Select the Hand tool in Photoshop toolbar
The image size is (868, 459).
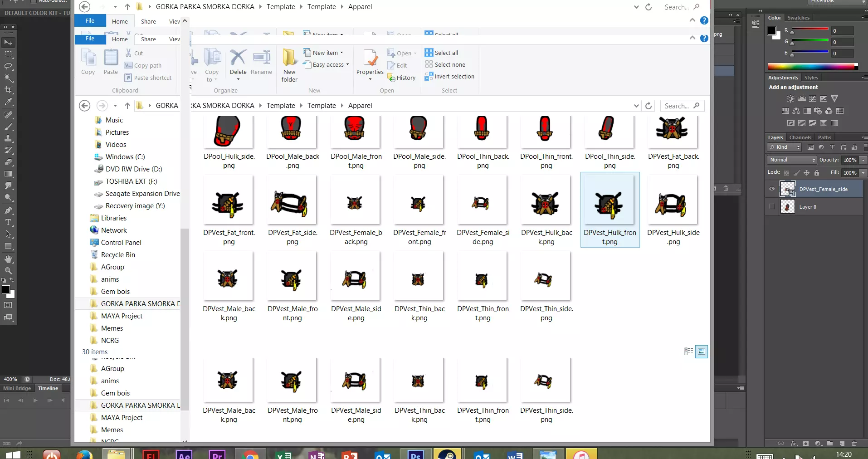coord(8,259)
